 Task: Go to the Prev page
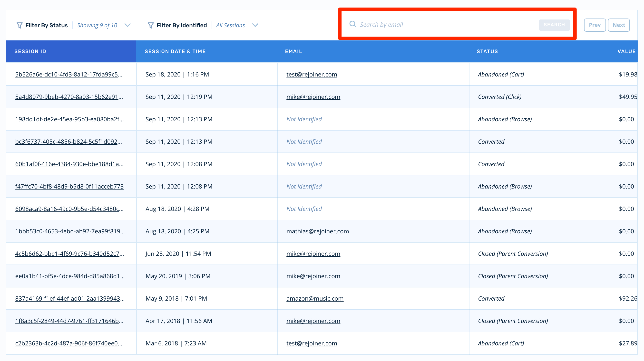point(595,25)
